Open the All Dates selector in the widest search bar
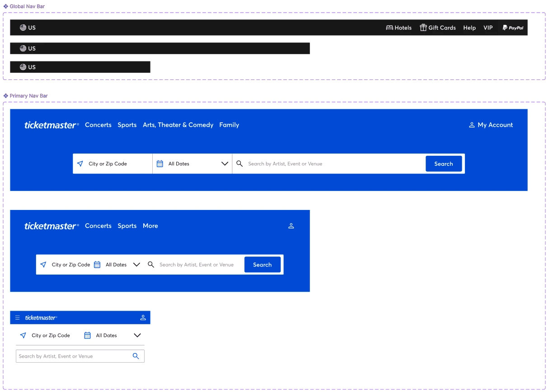Viewport: 549px width, 392px height. tap(192, 163)
